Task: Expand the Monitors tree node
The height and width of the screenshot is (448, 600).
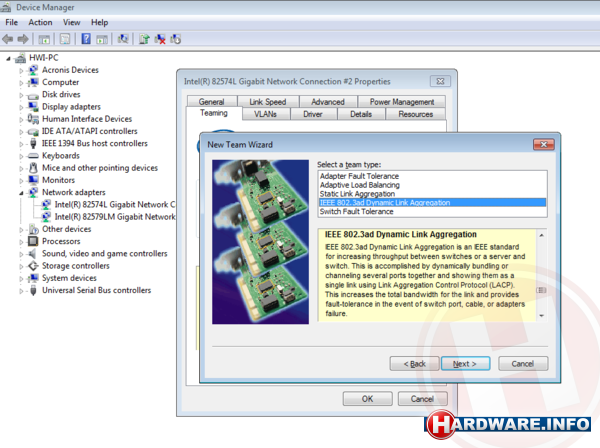Action: click(x=21, y=181)
